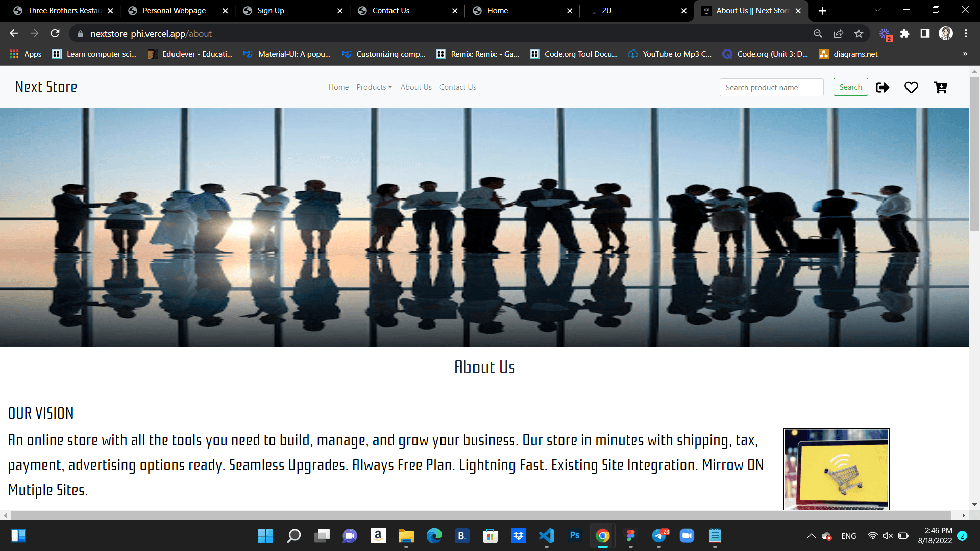Open the diagrams.net bookmark
Viewport: 980px width, 551px height.
click(x=848, y=54)
